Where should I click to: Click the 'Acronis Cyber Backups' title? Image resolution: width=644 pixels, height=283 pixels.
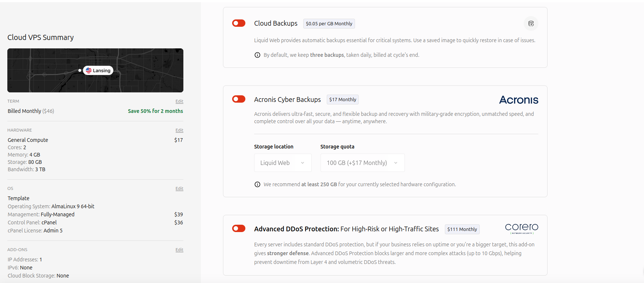coord(288,99)
